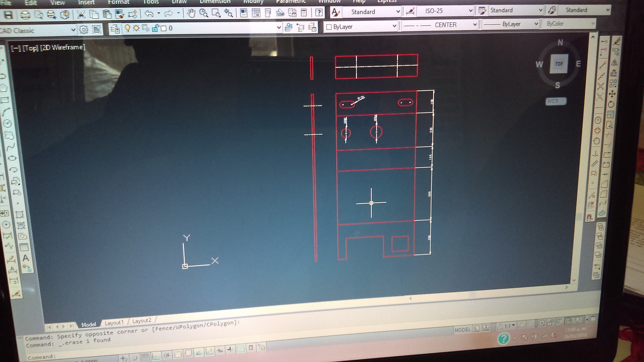Screen dimensions: 644x362
Task: Click the Undo arrow icon
Action: [x=149, y=13]
